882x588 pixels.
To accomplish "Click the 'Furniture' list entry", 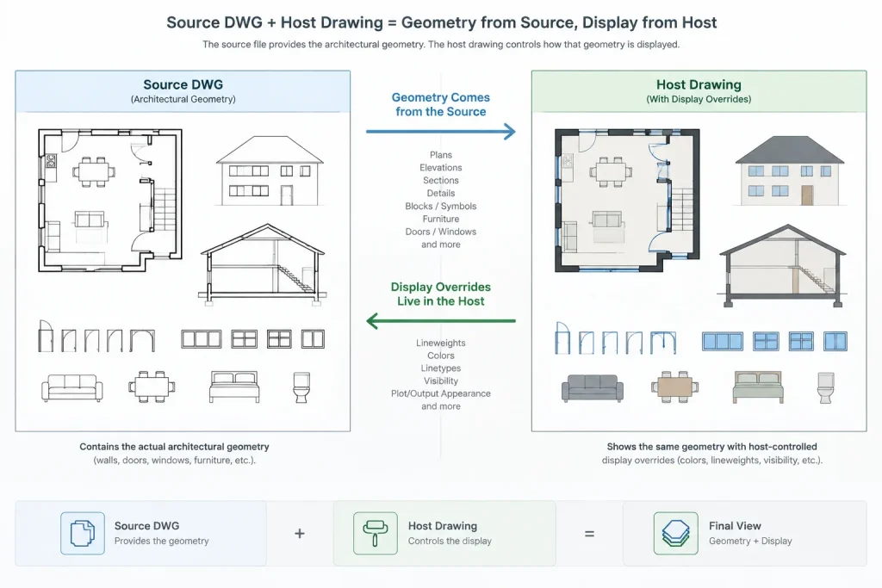I will point(441,220).
